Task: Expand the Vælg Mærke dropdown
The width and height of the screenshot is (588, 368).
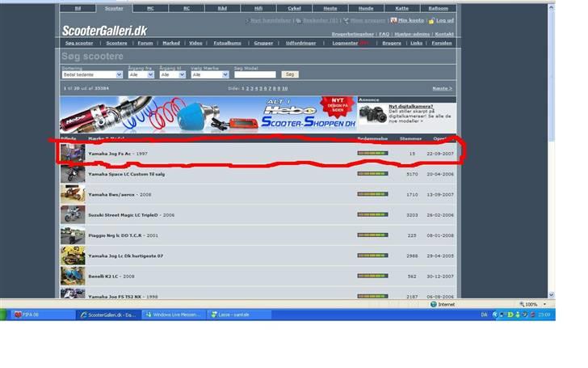Action: click(209, 74)
